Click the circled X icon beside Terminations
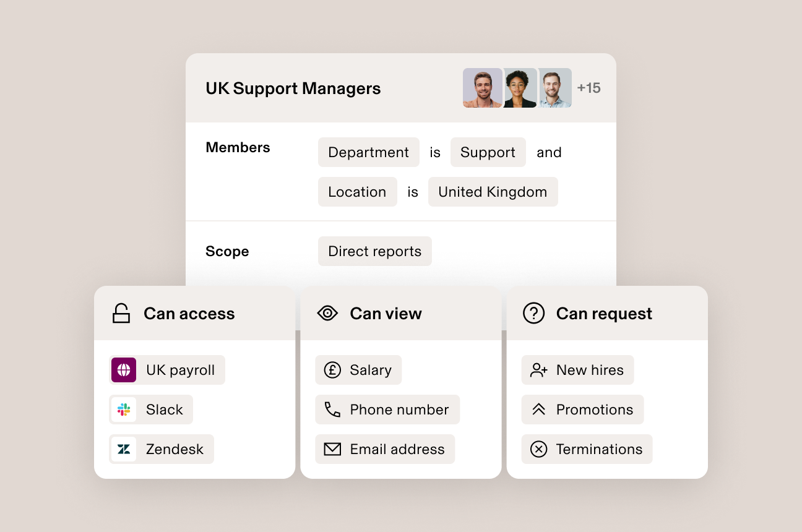The height and width of the screenshot is (532, 802). 538,449
